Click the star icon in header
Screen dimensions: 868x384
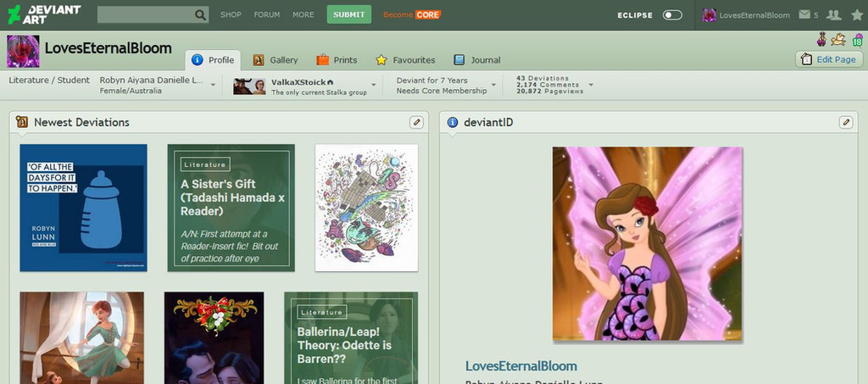(x=857, y=15)
